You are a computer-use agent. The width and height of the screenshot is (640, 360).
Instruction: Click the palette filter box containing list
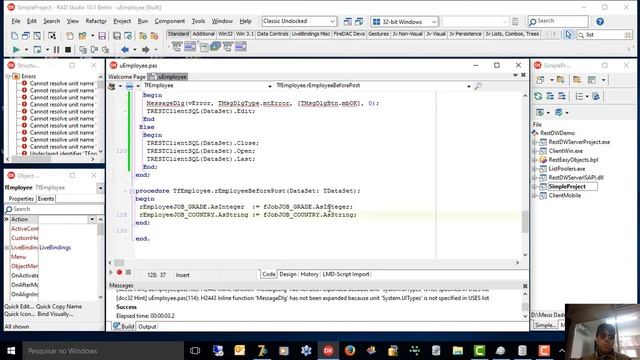(x=604, y=35)
